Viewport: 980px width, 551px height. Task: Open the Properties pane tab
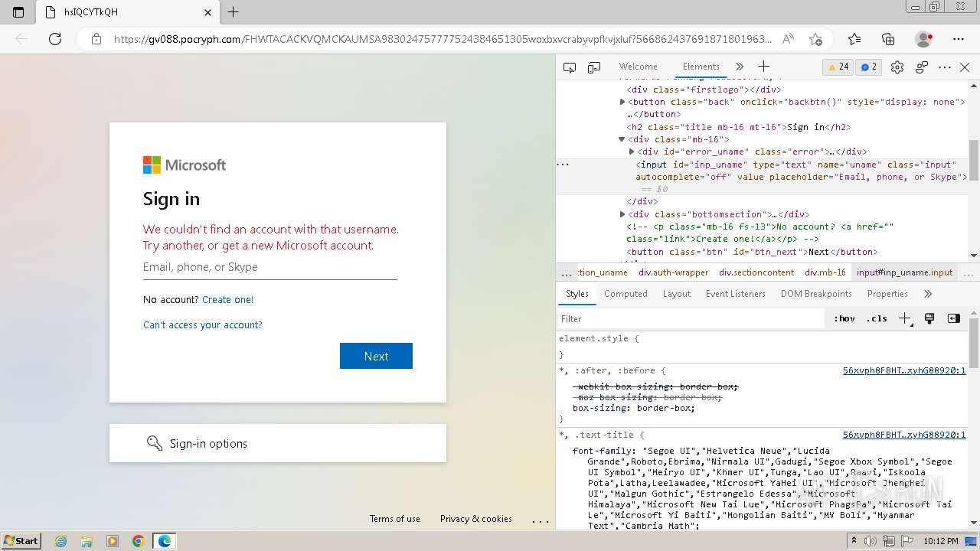(x=887, y=294)
